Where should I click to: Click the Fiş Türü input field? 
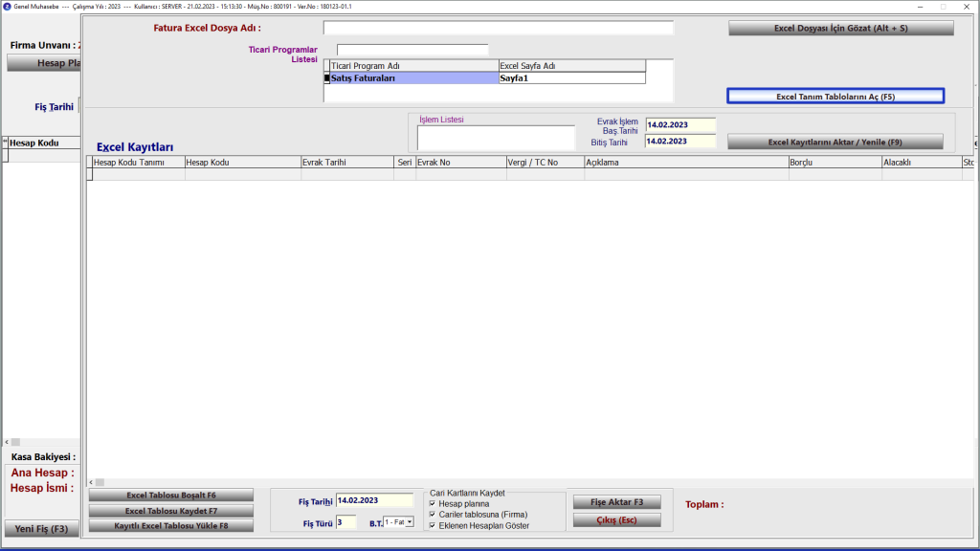[x=345, y=522]
